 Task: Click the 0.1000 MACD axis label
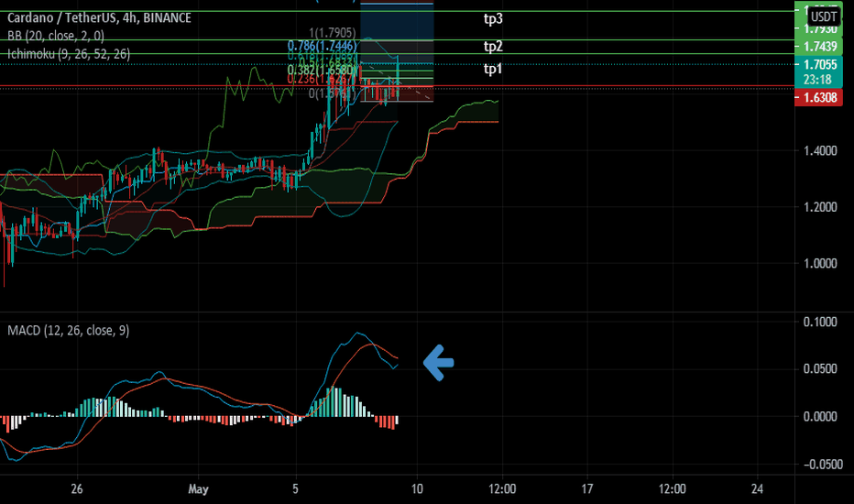click(x=820, y=322)
